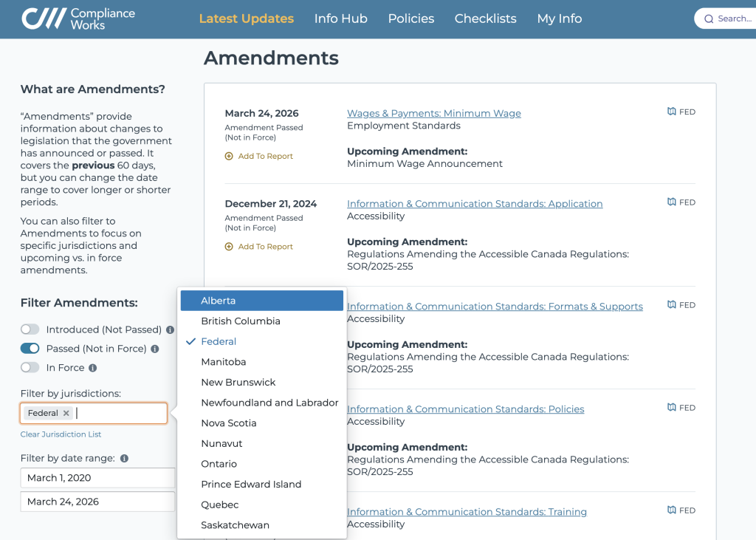Turn on the In Force toggle

point(30,368)
